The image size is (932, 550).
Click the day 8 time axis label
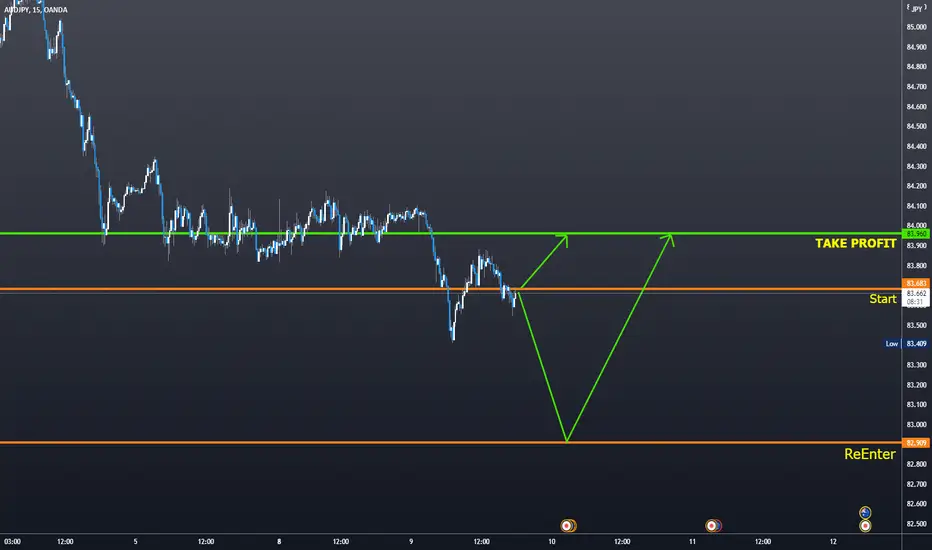[x=279, y=542]
